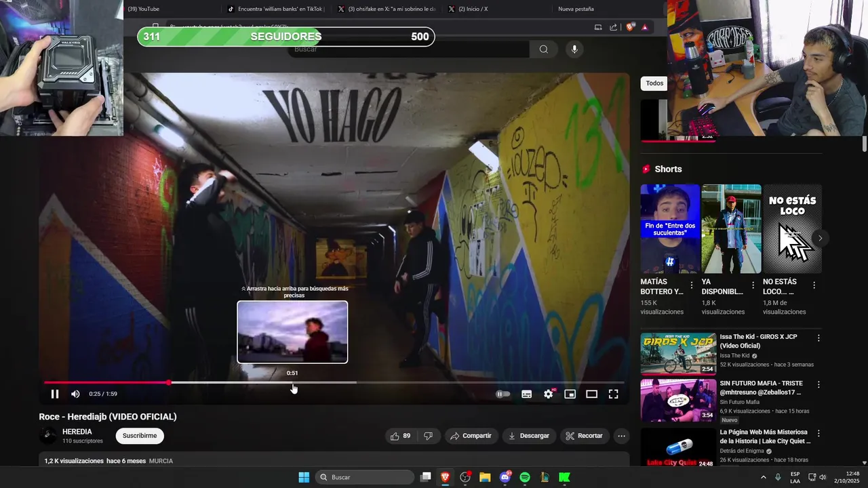Open League of Legends from the taskbar
The height and width of the screenshot is (488, 868).
pyautogui.click(x=545, y=477)
